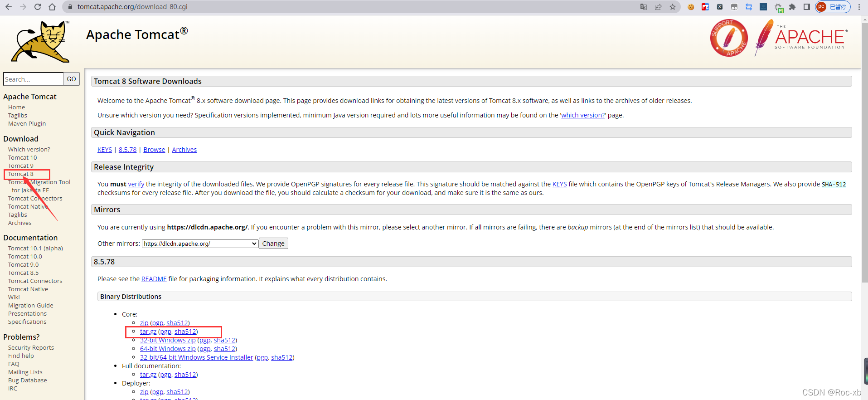This screenshot has height=400, width=868.
Task: Open the dark X extension icon
Action: pyautogui.click(x=720, y=7)
